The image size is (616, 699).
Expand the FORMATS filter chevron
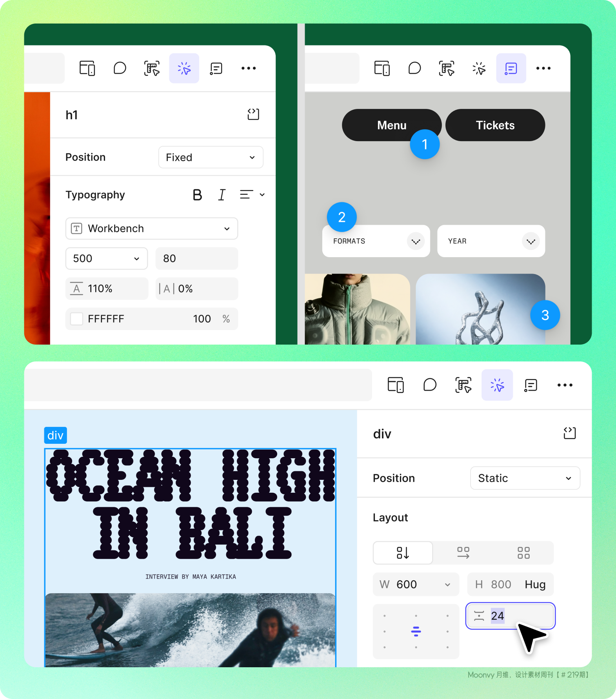point(416,241)
